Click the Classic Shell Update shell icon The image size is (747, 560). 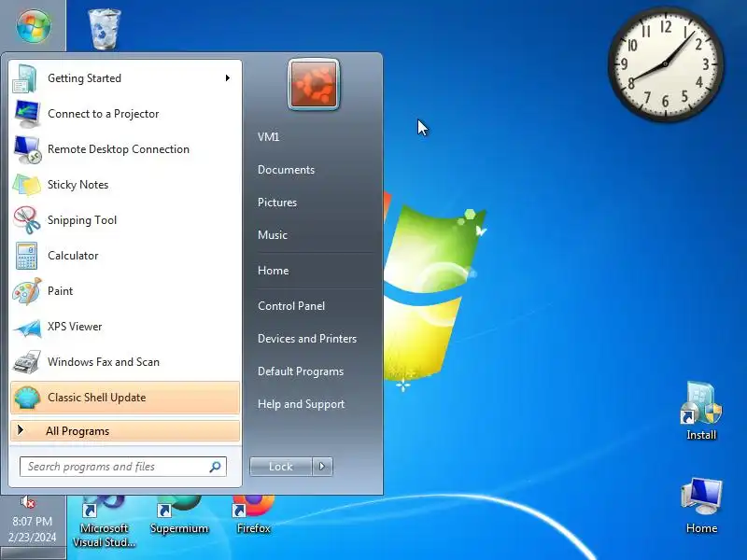(27, 398)
